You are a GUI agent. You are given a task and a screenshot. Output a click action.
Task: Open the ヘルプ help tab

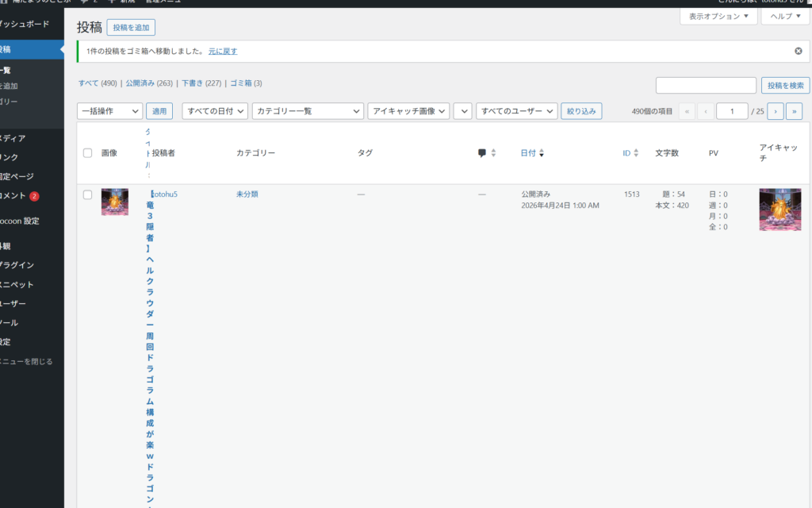click(x=785, y=17)
